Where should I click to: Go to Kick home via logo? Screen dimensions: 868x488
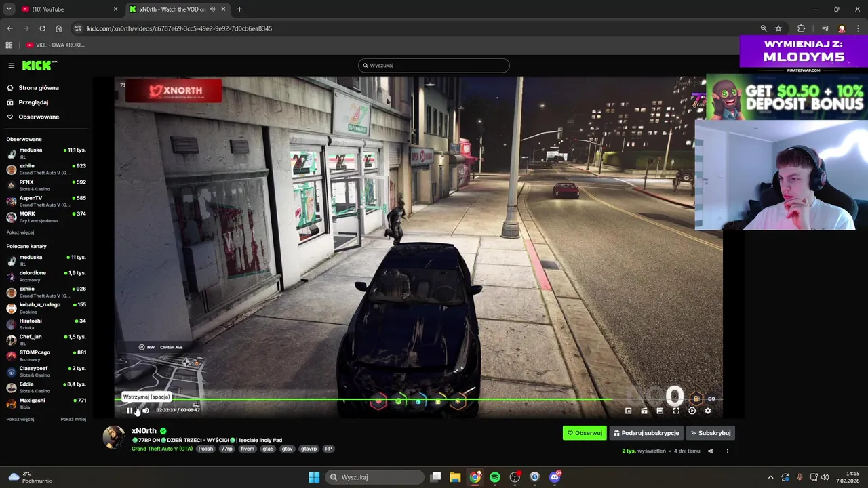click(39, 66)
